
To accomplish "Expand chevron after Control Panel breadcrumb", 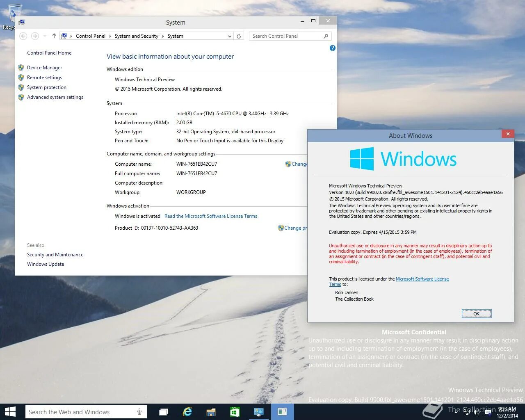I will coord(110,36).
